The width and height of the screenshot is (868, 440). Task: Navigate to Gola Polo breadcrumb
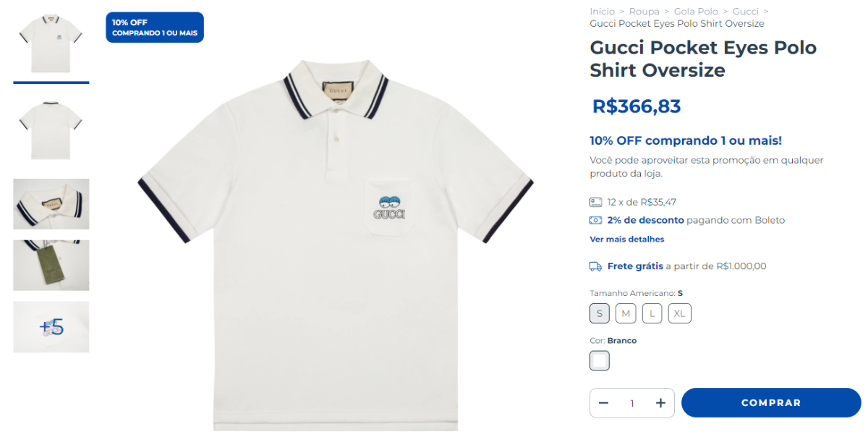point(696,12)
